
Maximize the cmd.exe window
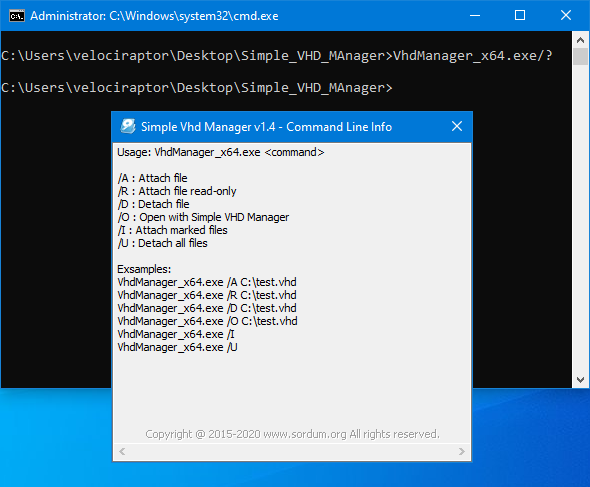pyautogui.click(x=520, y=15)
